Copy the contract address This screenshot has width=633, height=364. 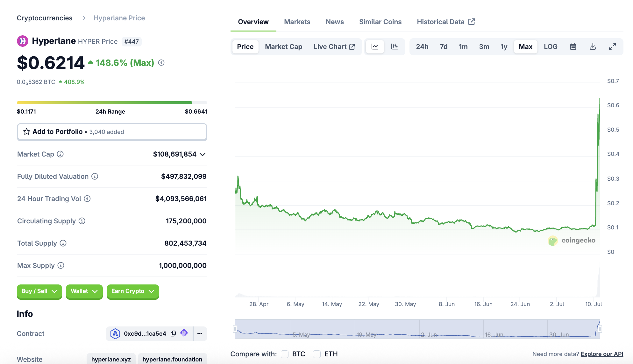coord(173,333)
